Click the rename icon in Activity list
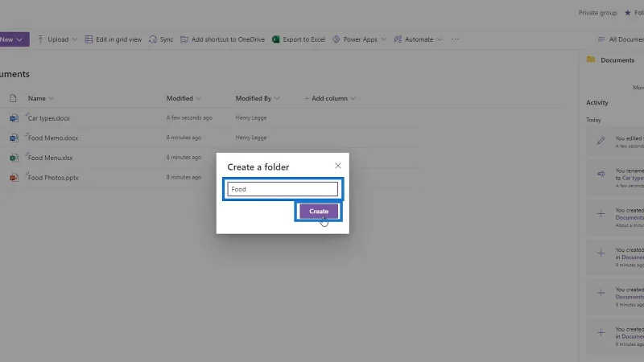Image resolution: width=644 pixels, height=362 pixels. pyautogui.click(x=601, y=174)
